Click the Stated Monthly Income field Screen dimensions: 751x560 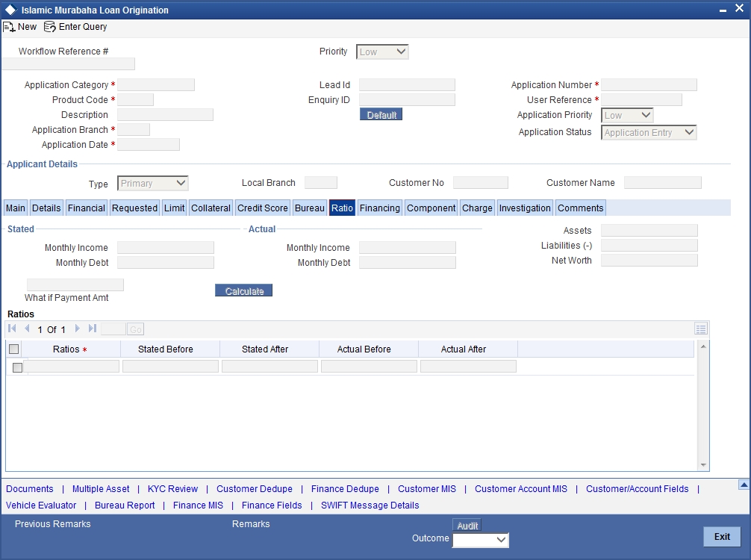pos(166,247)
